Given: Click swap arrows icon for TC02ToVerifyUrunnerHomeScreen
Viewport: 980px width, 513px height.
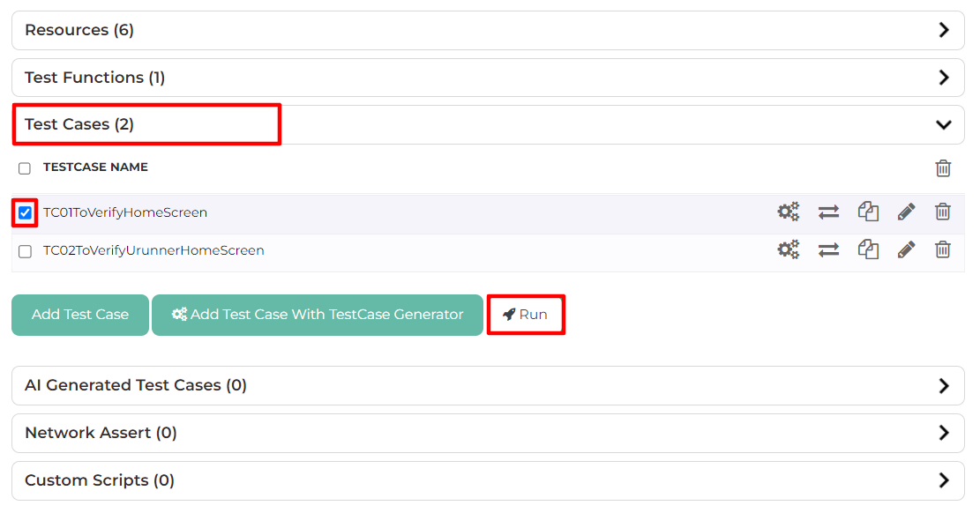Looking at the screenshot, I should 828,250.
